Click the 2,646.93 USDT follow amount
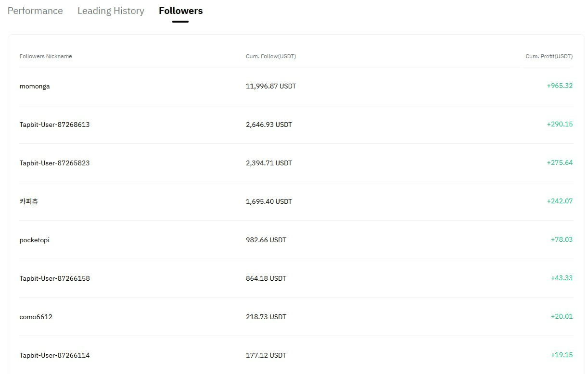 click(x=269, y=125)
